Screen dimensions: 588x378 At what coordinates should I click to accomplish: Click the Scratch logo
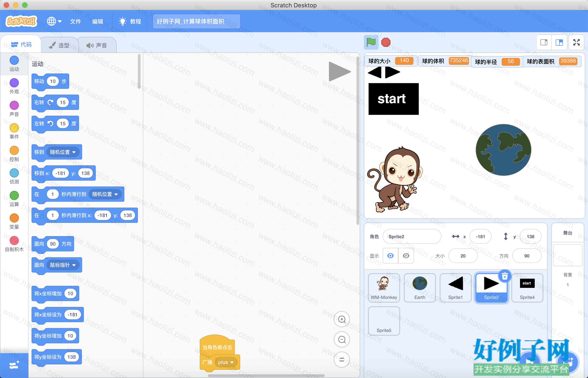pos(21,21)
